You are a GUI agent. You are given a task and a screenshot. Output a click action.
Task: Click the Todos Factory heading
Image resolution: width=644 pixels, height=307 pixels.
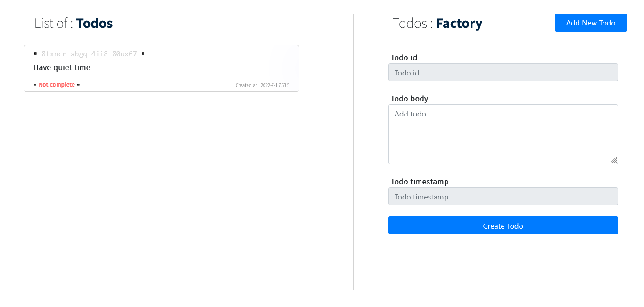click(x=438, y=23)
